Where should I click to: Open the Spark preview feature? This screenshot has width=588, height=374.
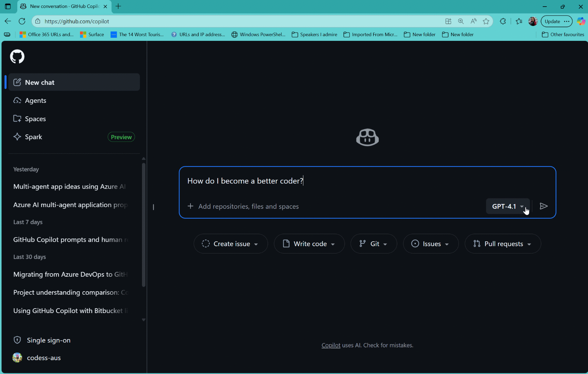[x=33, y=136]
